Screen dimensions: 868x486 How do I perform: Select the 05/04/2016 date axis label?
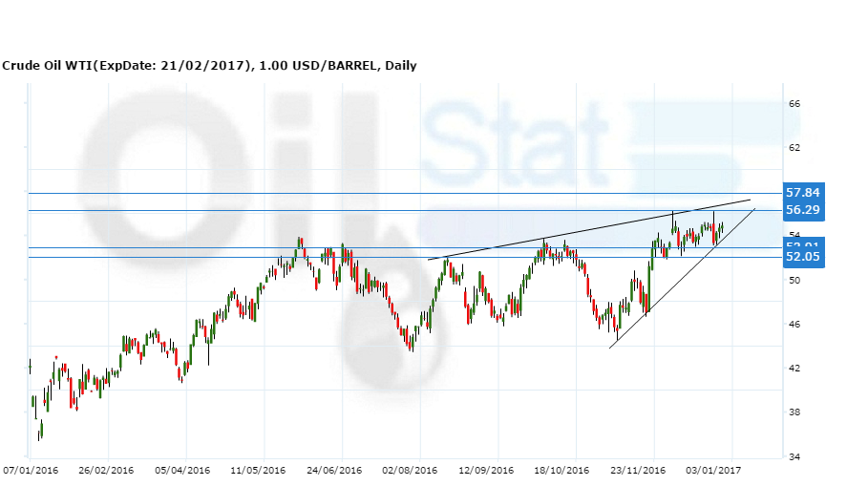click(x=182, y=471)
